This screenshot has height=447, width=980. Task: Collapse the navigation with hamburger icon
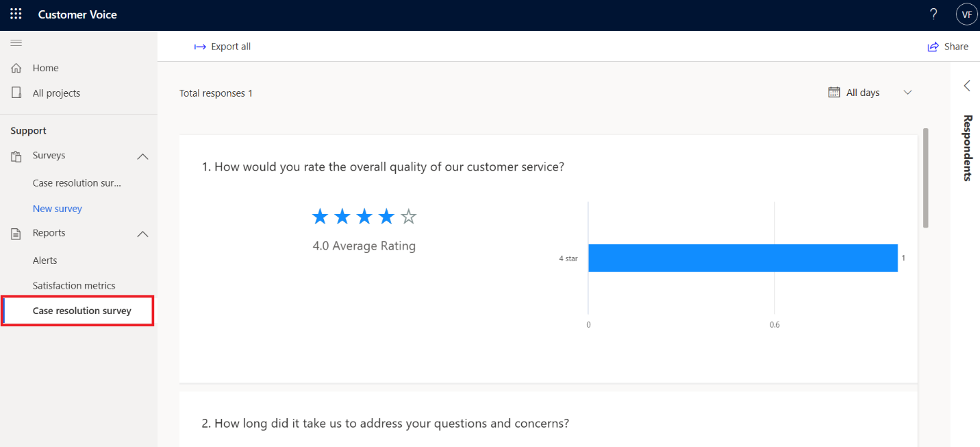[x=16, y=43]
